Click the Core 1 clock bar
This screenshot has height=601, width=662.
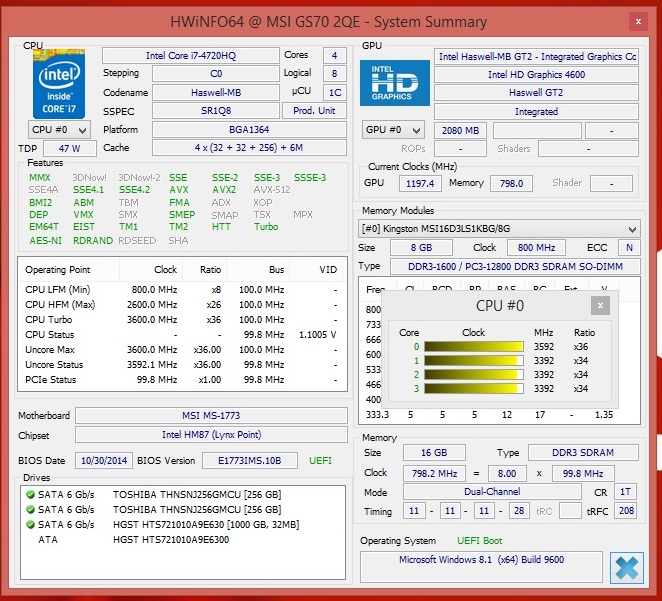pyautogui.click(x=474, y=360)
